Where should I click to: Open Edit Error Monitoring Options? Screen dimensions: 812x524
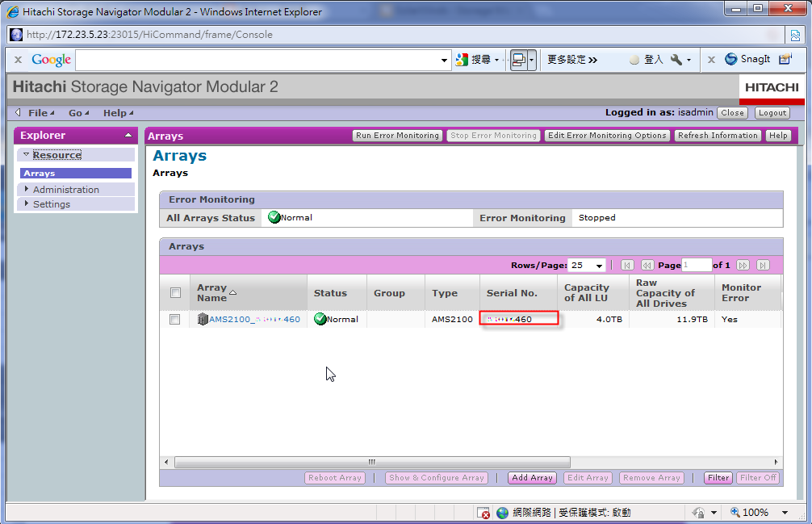click(607, 136)
